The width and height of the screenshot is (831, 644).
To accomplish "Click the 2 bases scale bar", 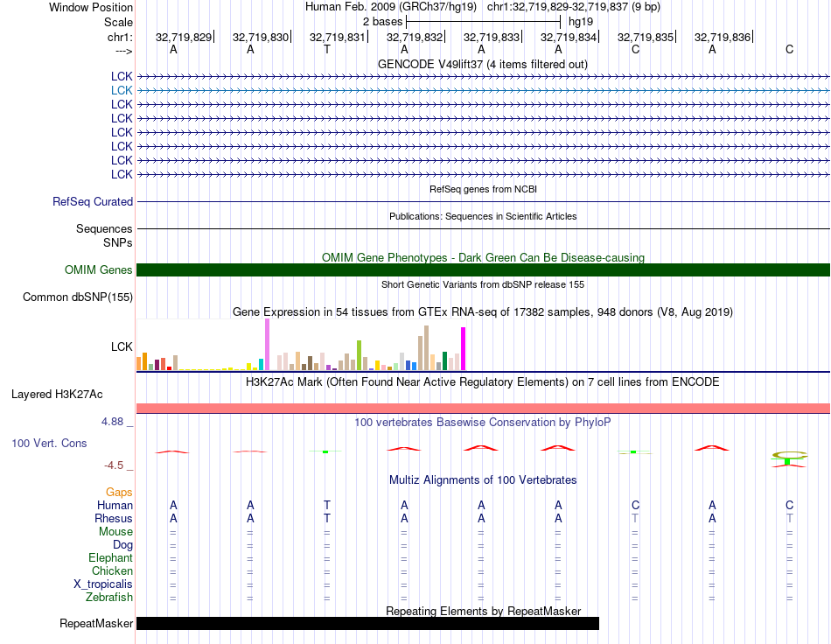I will pos(483,22).
